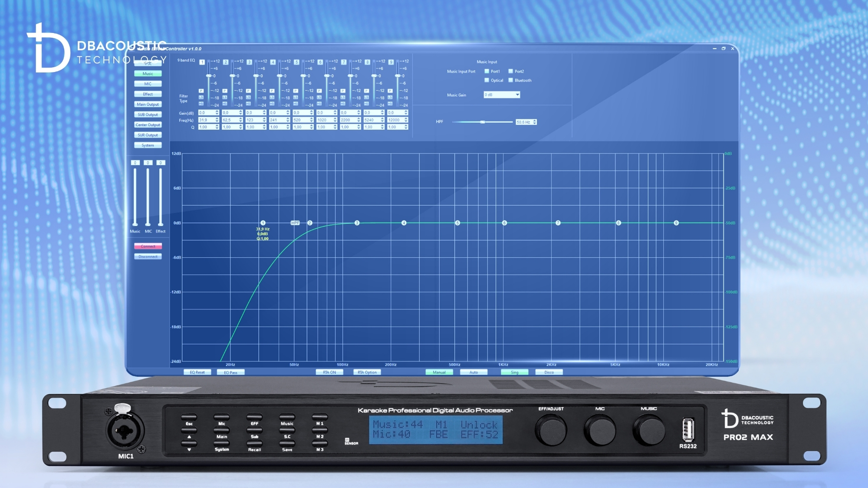Viewport: 868px width, 488px height.
Task: Click node 7 on the EQ curve
Action: [558, 223]
